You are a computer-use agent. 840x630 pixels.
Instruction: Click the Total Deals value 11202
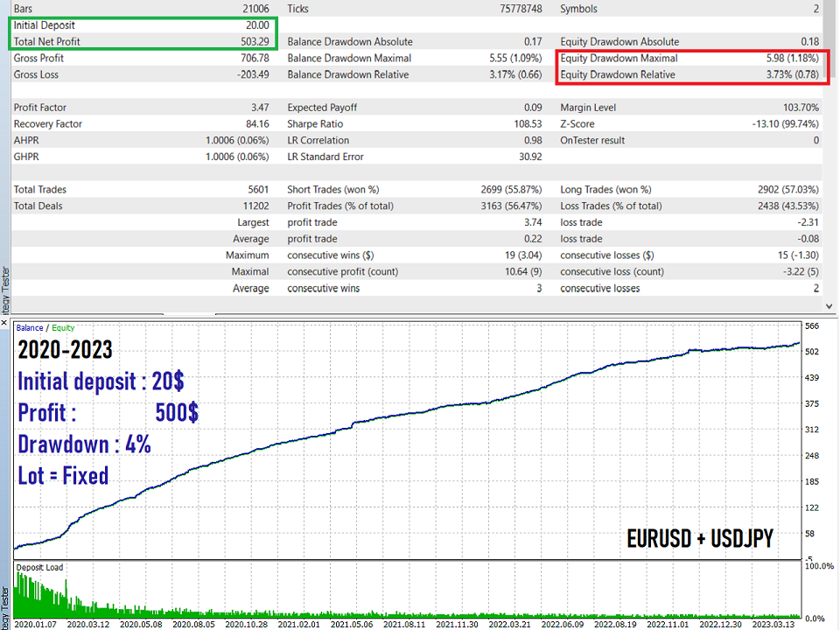pyautogui.click(x=256, y=206)
